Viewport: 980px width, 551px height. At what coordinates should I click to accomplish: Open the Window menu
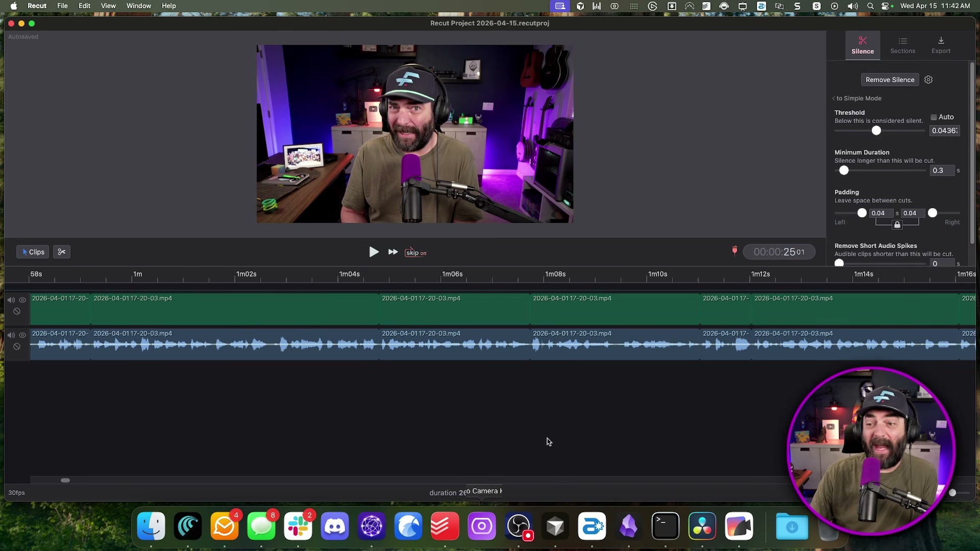point(138,6)
